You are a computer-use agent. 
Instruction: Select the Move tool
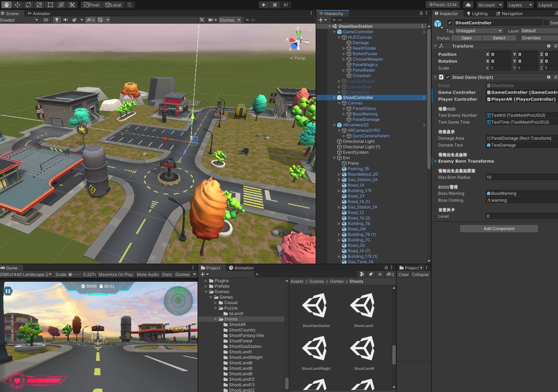[17, 5]
